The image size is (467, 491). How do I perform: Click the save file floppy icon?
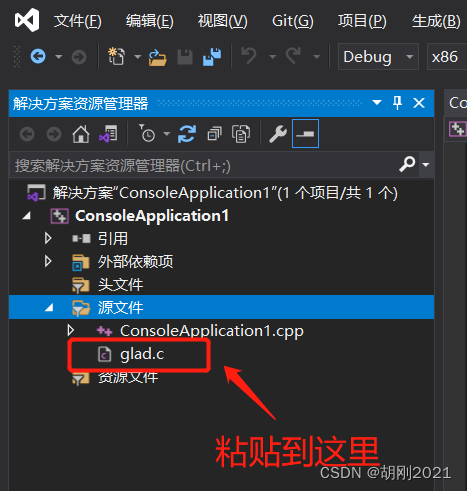coord(185,57)
